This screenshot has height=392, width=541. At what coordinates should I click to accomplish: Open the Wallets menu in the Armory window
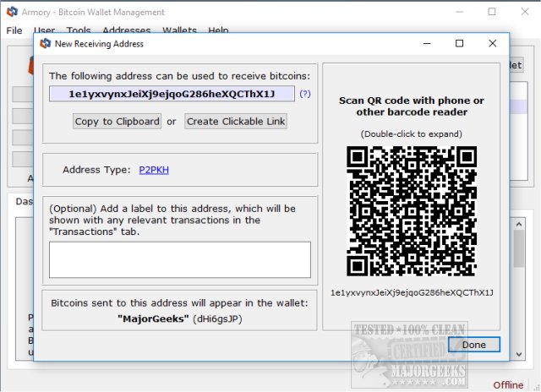(x=179, y=30)
